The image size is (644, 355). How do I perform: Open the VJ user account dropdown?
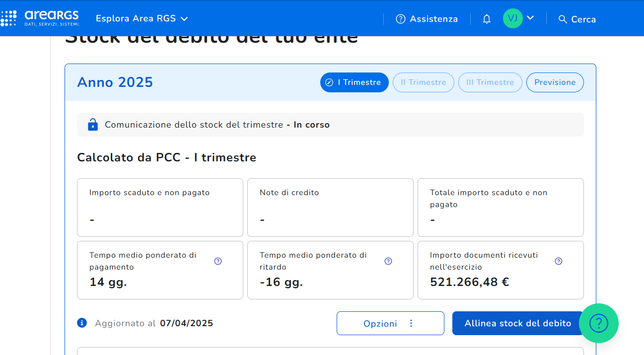click(519, 18)
